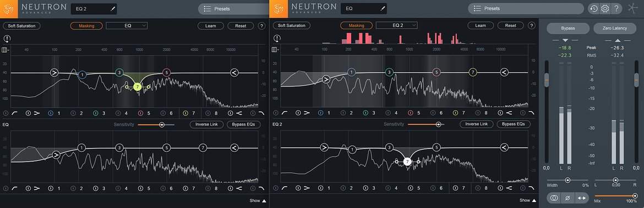Click Inverse Link in left window
This screenshot has width=644, height=208.
tap(206, 124)
